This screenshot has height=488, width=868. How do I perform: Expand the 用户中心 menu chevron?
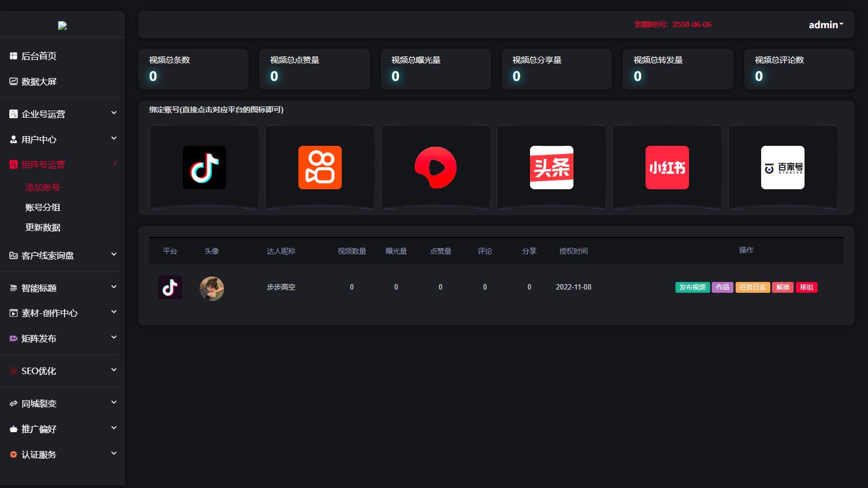click(114, 138)
